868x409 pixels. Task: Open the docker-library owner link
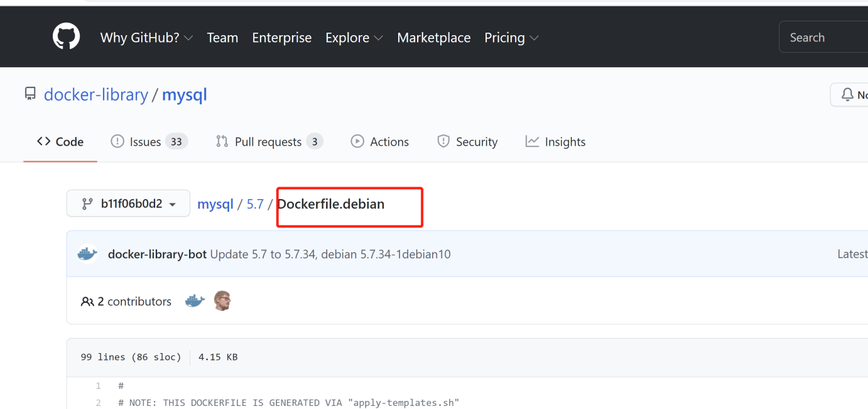coord(96,95)
